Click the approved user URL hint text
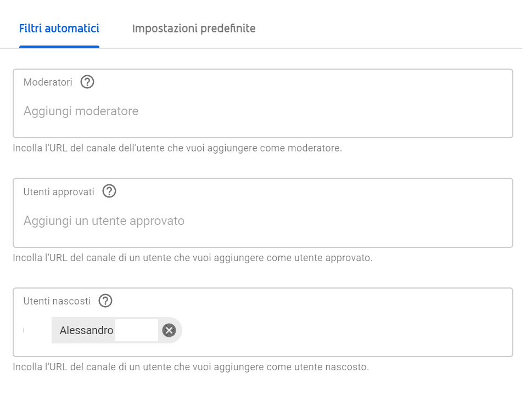 pos(193,258)
